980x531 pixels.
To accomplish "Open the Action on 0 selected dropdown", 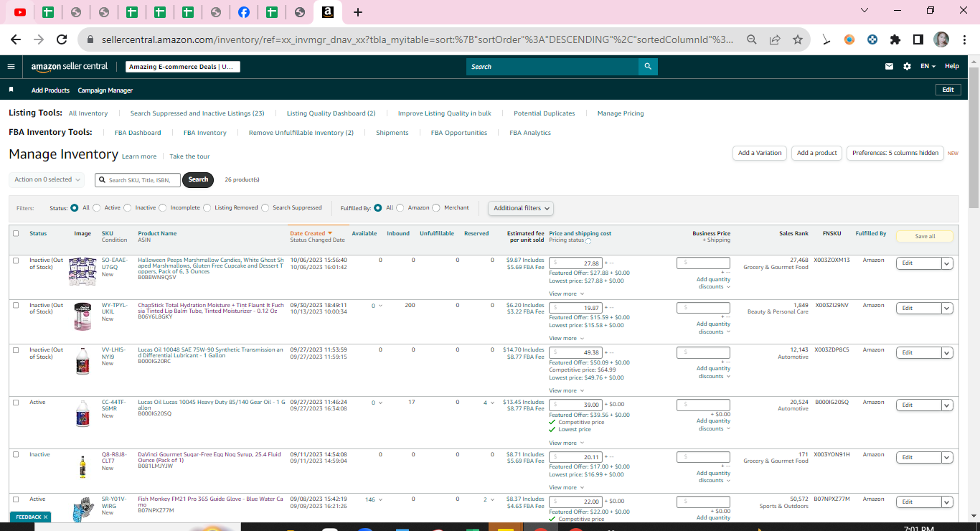I will click(47, 179).
